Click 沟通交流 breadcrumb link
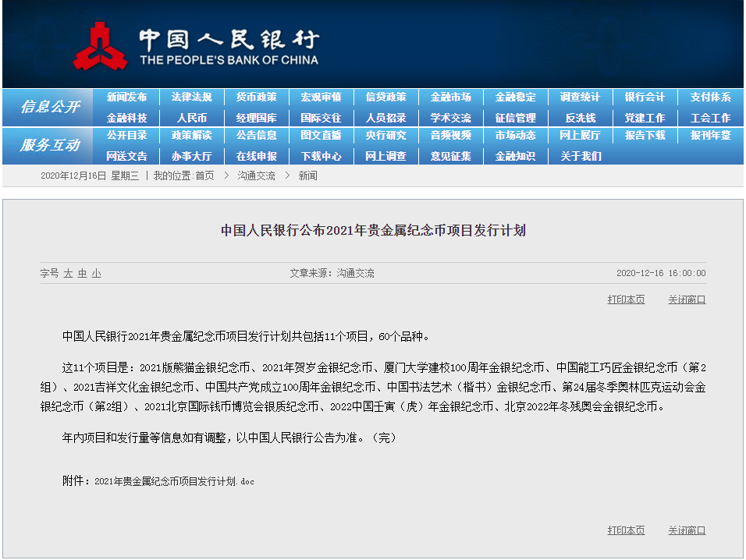This screenshot has width=746, height=560. tap(256, 176)
